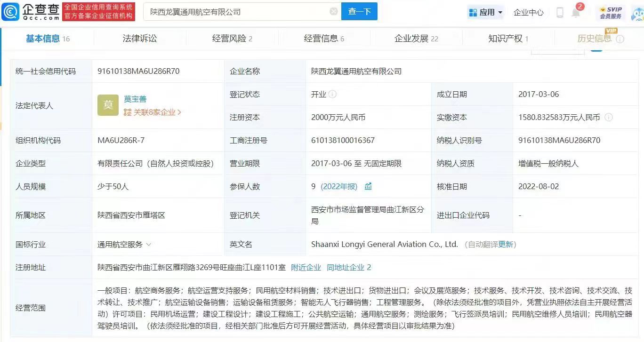The width and height of the screenshot is (644, 342).
Task: Click 更新 link after English name
Action: click(506, 244)
